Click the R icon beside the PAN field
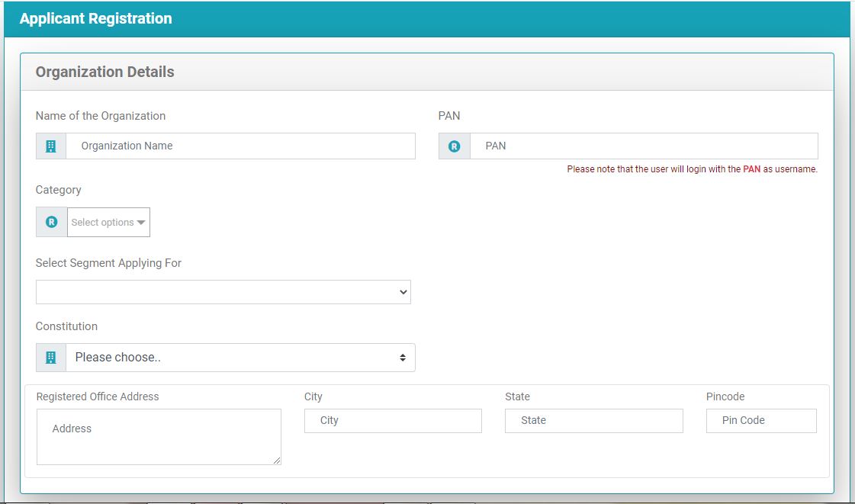 tap(454, 146)
